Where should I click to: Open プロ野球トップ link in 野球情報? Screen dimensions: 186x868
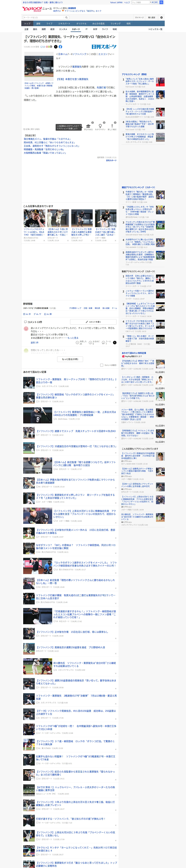point(75,308)
